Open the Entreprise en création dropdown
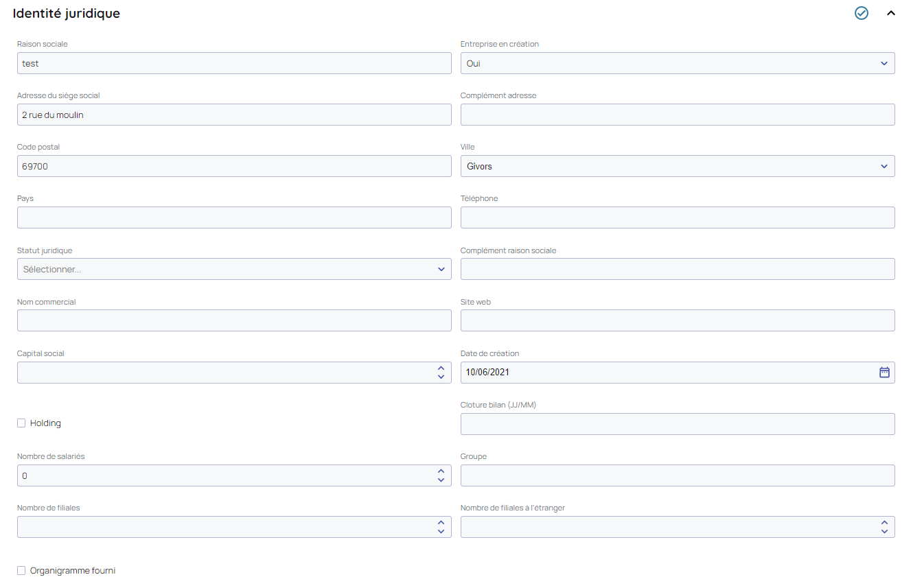The image size is (911, 588). (x=677, y=63)
